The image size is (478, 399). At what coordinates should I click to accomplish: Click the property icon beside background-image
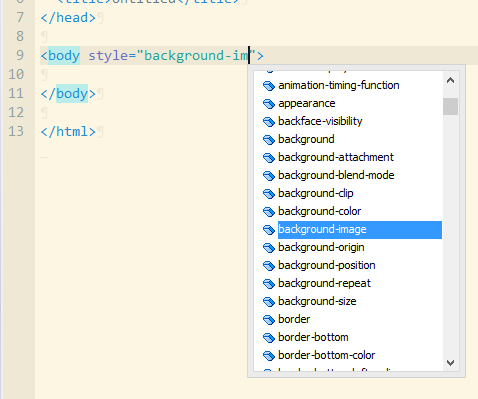(x=269, y=230)
